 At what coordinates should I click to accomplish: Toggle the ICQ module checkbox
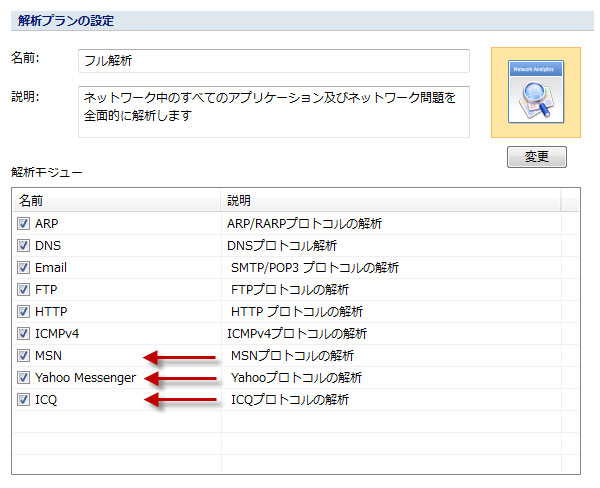[x=24, y=399]
